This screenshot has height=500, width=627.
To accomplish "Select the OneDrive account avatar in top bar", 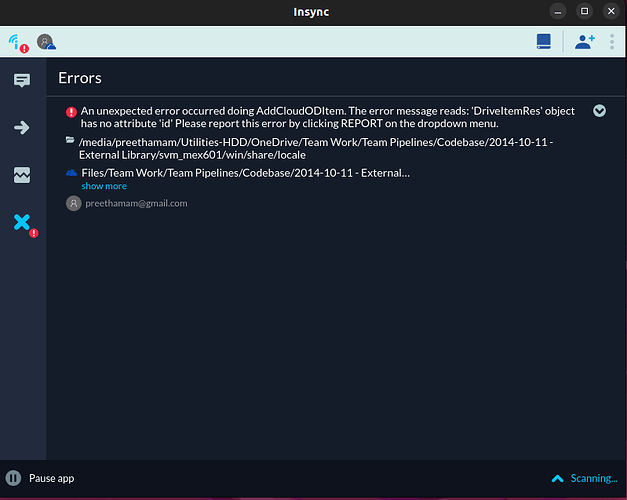I will [x=46, y=42].
